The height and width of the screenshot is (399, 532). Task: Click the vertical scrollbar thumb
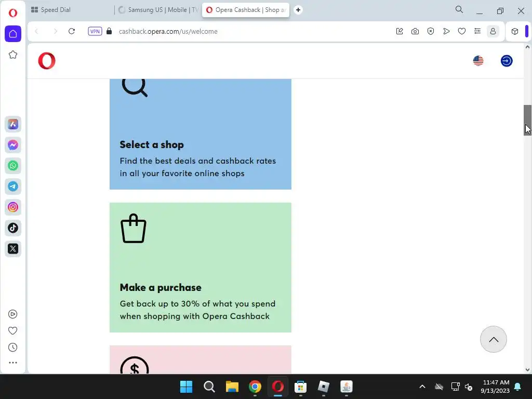coord(527,120)
